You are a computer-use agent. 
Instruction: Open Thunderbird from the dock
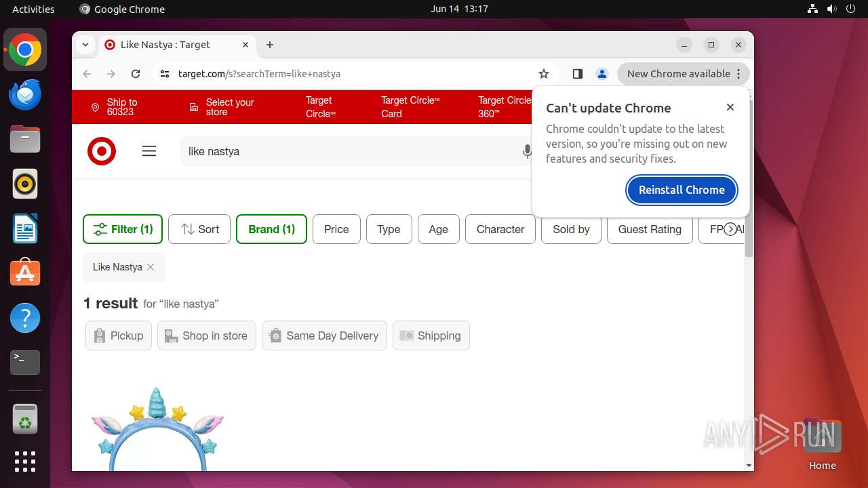click(x=25, y=95)
